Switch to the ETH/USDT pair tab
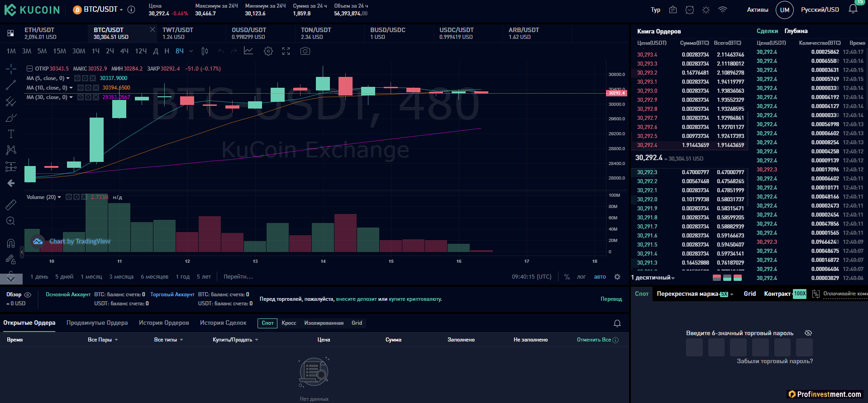This screenshot has height=403, width=868. 54,33
